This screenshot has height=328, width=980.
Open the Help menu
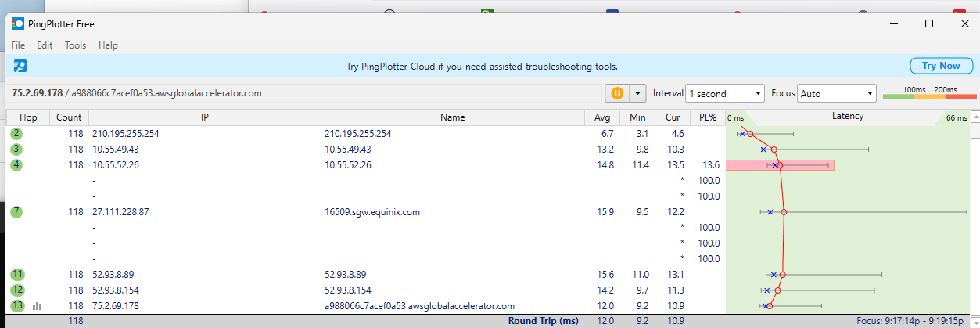point(108,45)
